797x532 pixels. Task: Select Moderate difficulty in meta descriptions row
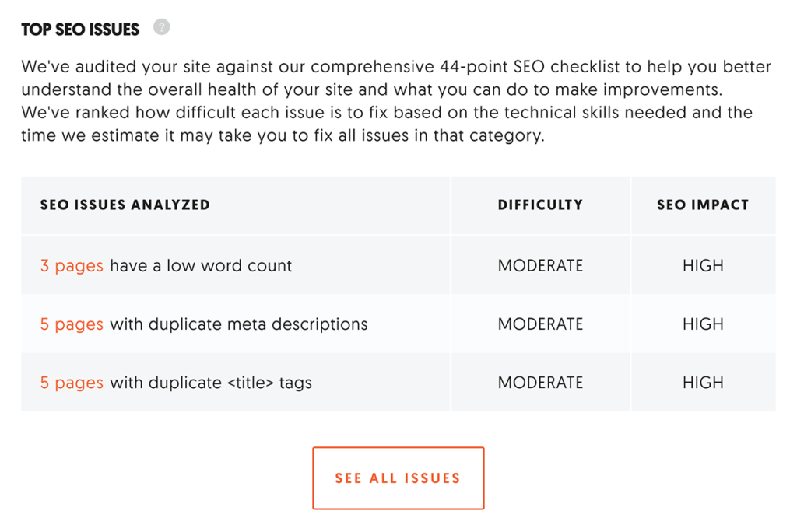540,324
